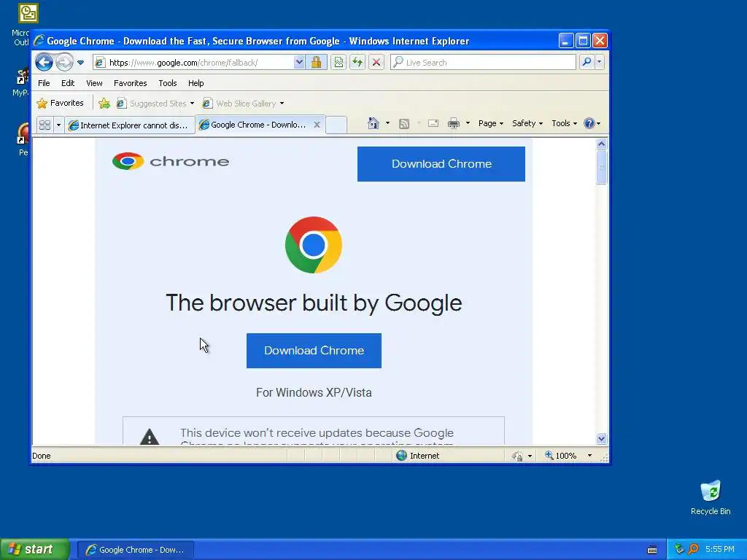Open the Tools command bar menu
The height and width of the screenshot is (560, 747).
click(x=564, y=123)
